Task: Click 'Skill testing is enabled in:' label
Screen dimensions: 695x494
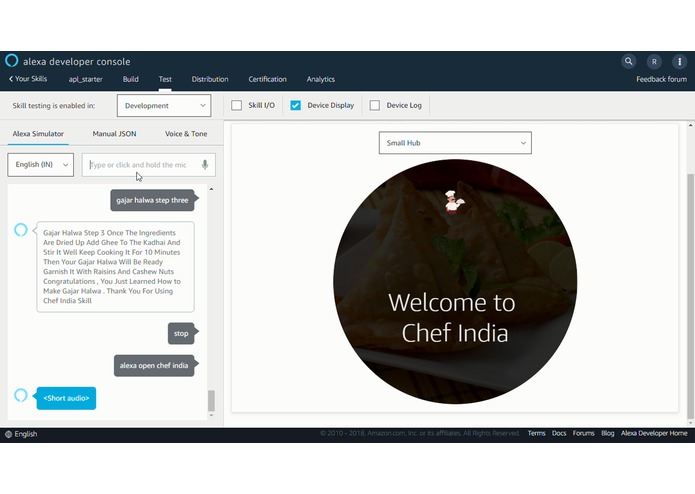Action: [54, 105]
